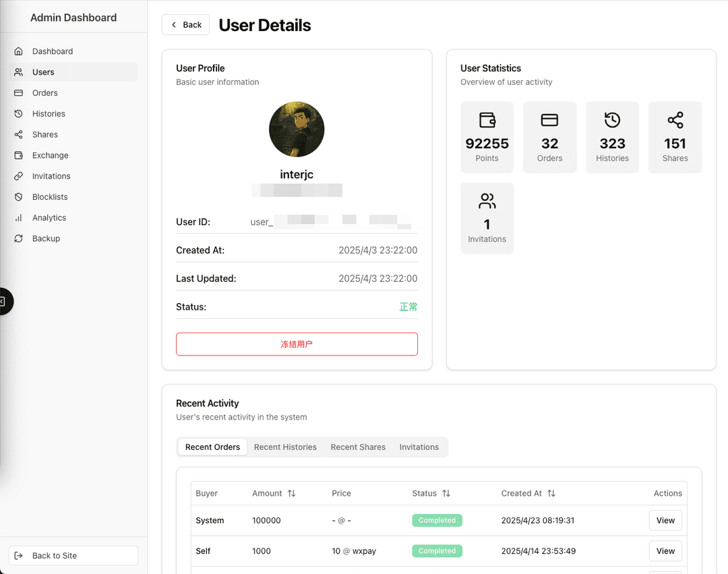Switch to Recent Histories tab
This screenshot has width=728, height=574.
[285, 447]
